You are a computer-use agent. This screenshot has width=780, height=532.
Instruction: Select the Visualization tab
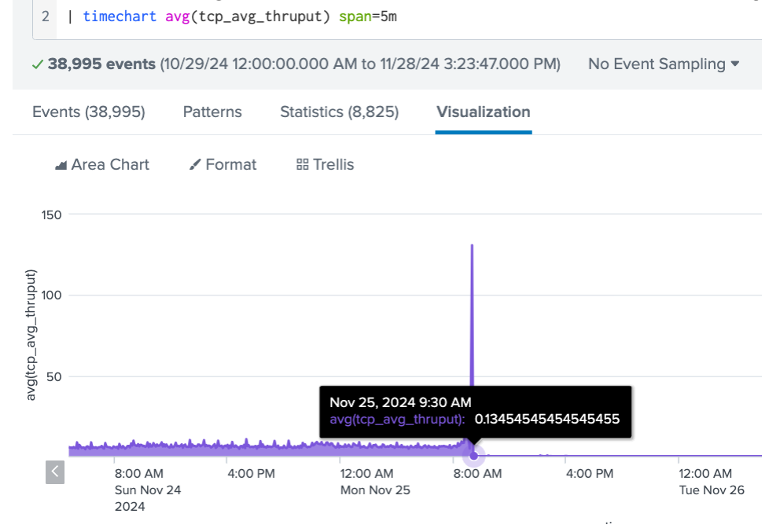point(483,112)
